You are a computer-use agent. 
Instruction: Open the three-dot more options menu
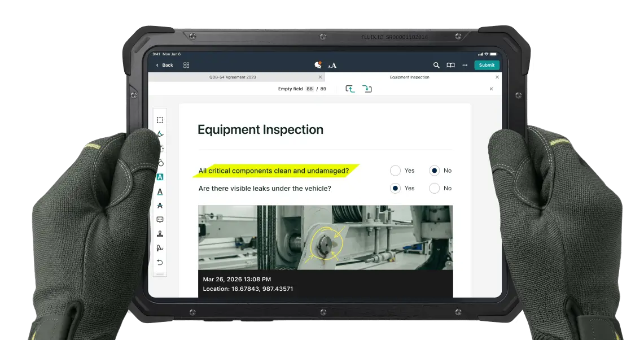[465, 65]
